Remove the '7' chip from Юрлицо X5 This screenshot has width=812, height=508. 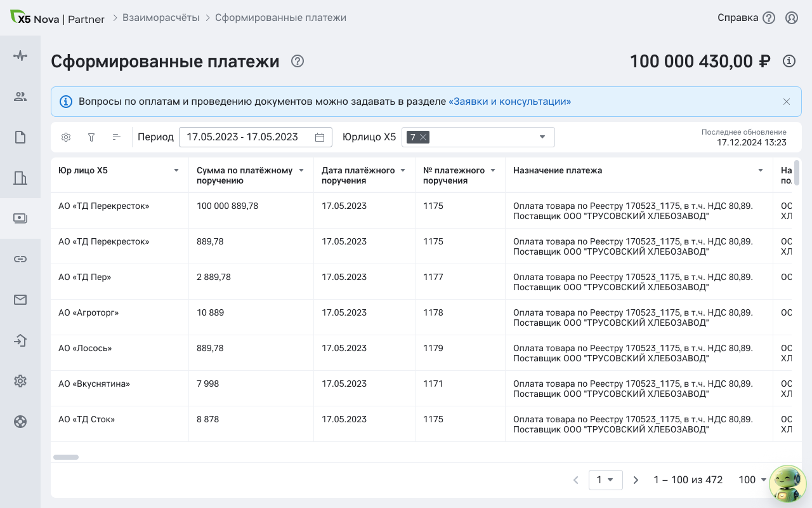coord(423,137)
